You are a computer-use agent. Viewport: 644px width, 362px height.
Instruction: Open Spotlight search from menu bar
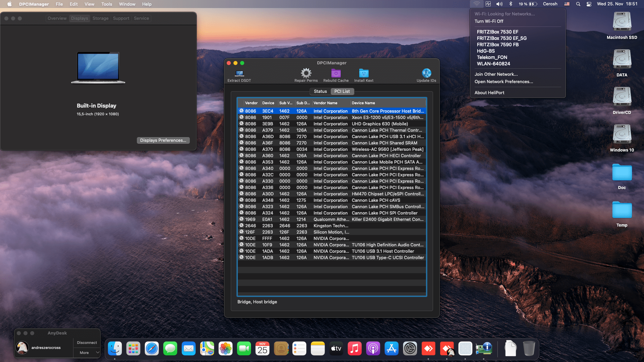pyautogui.click(x=578, y=4)
